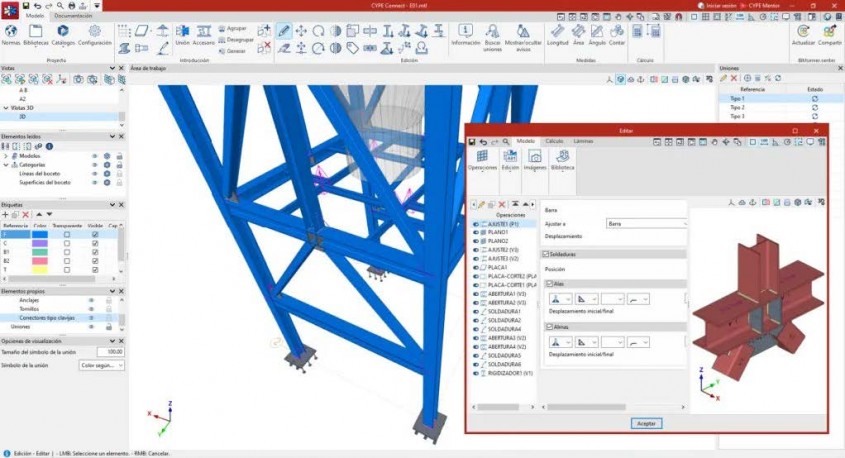Viewport: 845px width, 458px height.
Task: Switch to Documentación tab
Action: (73, 16)
